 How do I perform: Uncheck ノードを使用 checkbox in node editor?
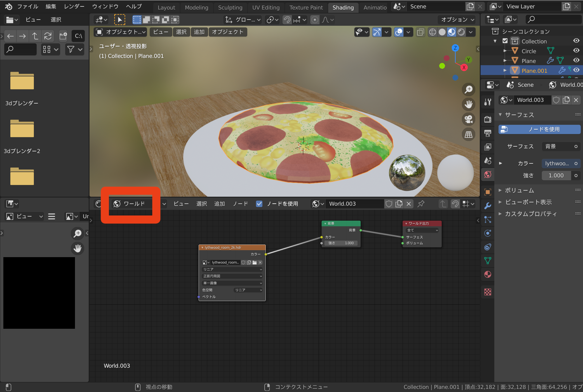coord(259,204)
